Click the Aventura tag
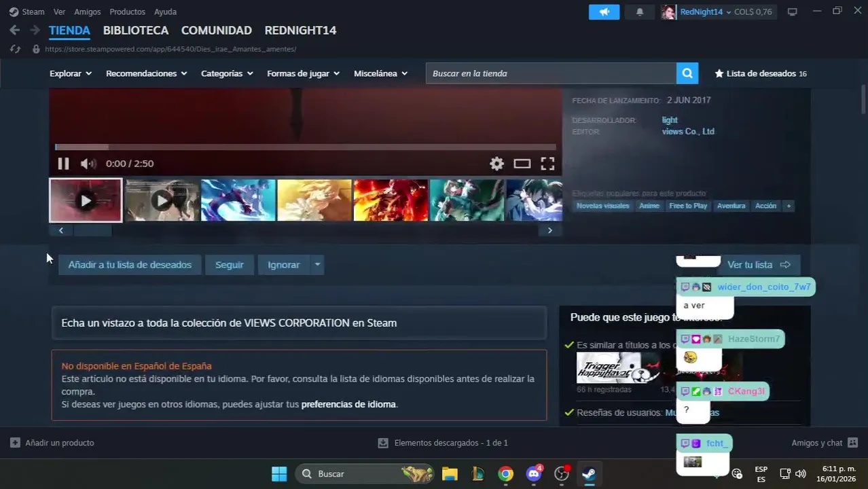868x489 pixels. [731, 206]
